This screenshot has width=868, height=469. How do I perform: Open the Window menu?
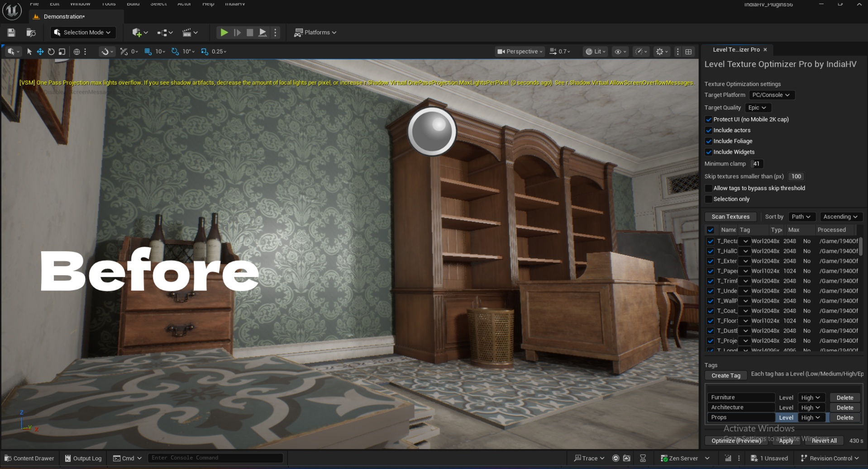(80, 4)
